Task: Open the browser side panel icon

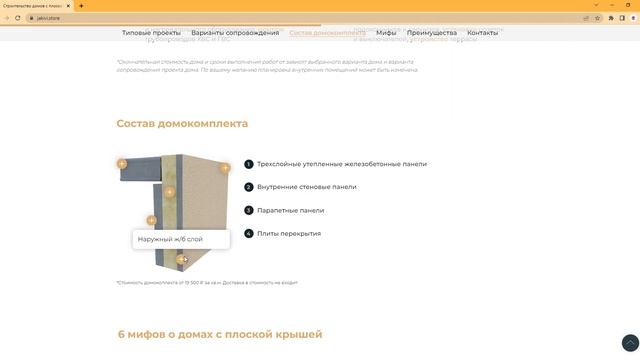Action: click(622, 18)
